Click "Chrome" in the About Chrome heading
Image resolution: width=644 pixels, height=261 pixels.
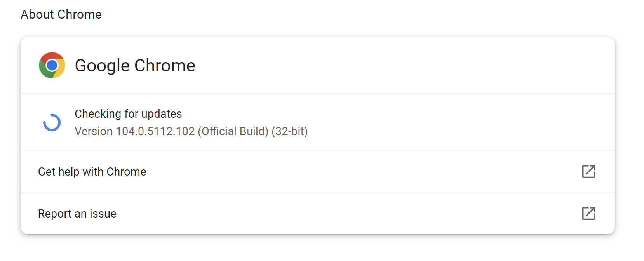click(80, 14)
